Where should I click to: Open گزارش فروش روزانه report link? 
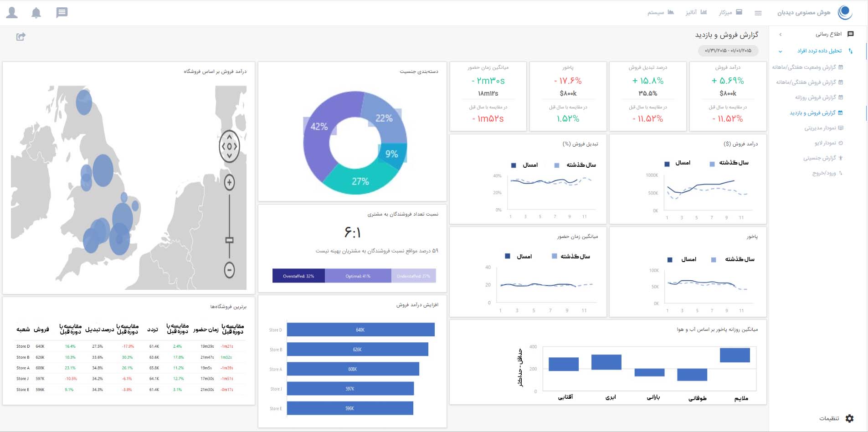point(816,98)
